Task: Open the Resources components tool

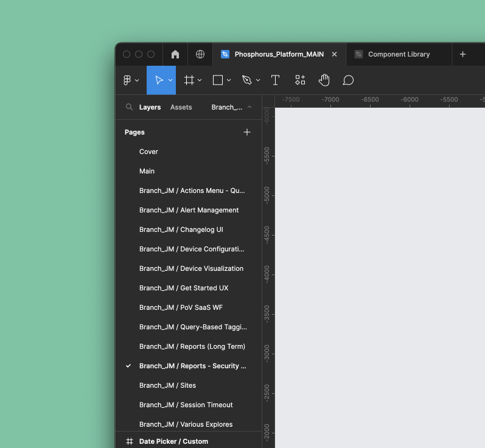Action: coord(300,80)
